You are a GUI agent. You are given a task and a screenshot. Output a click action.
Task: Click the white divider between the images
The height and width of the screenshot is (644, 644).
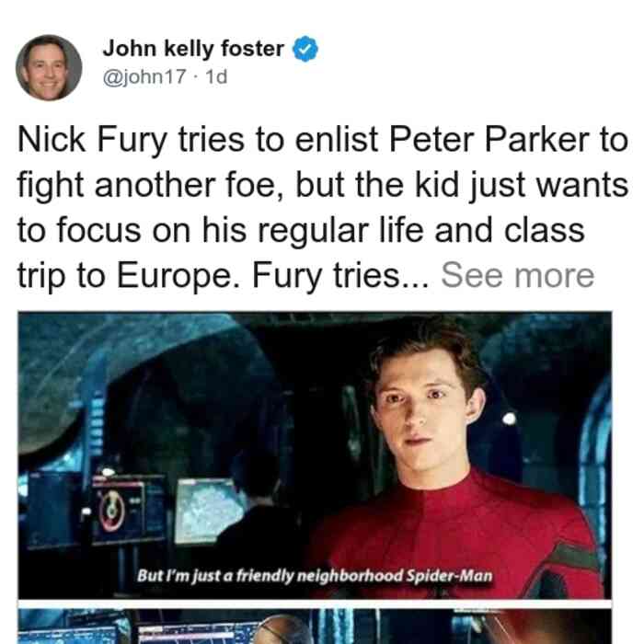315,604
